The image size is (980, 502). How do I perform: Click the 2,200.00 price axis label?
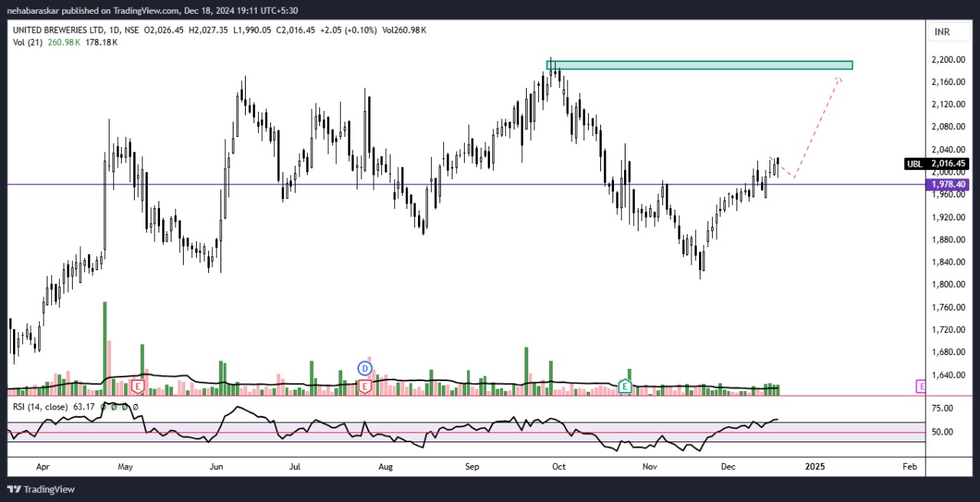(x=948, y=59)
